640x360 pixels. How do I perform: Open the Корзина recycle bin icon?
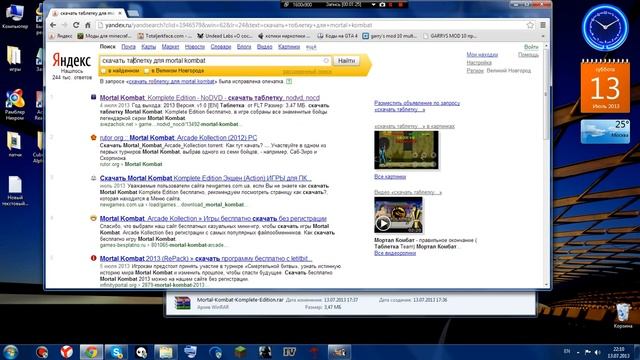[623, 316]
